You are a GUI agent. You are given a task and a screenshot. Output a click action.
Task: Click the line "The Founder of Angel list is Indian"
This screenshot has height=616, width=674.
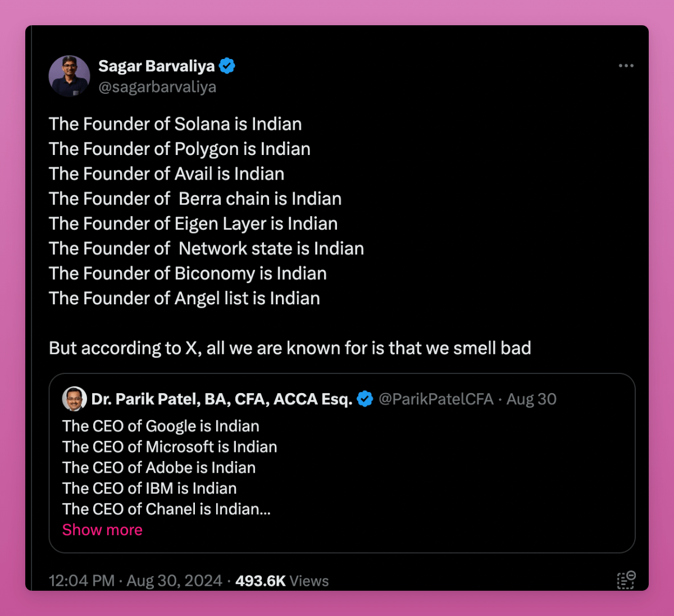(184, 298)
